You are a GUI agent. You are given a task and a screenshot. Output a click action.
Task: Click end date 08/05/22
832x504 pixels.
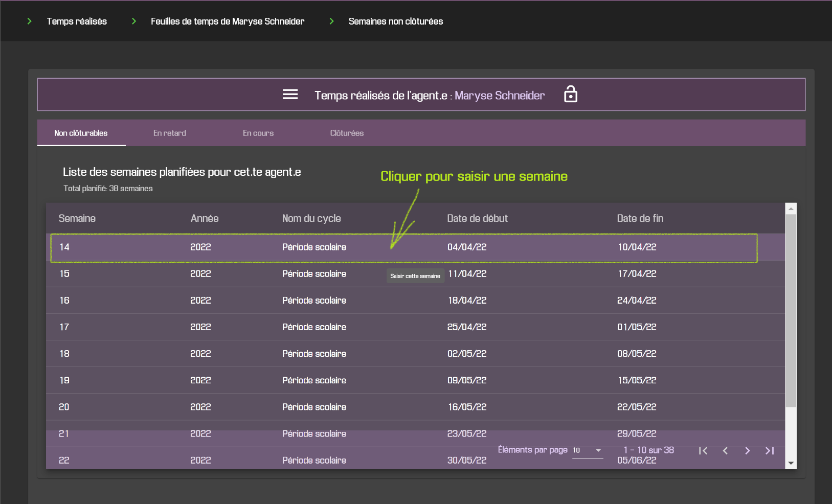coord(637,353)
